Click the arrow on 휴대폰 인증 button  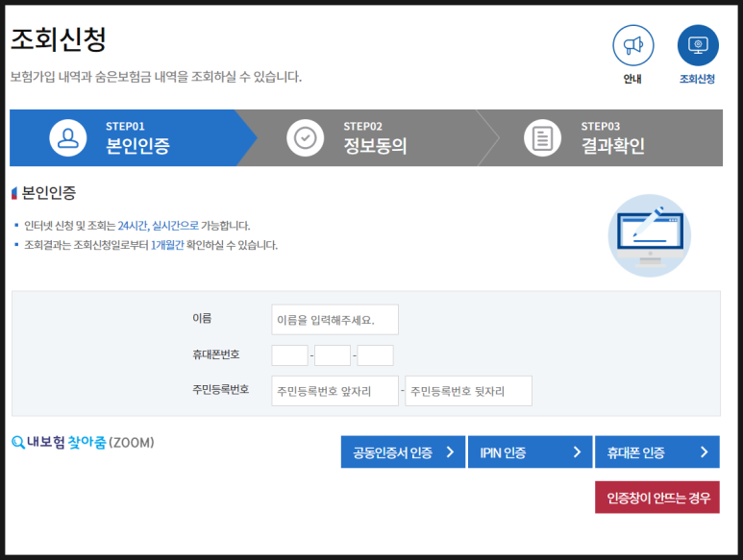pos(705,452)
